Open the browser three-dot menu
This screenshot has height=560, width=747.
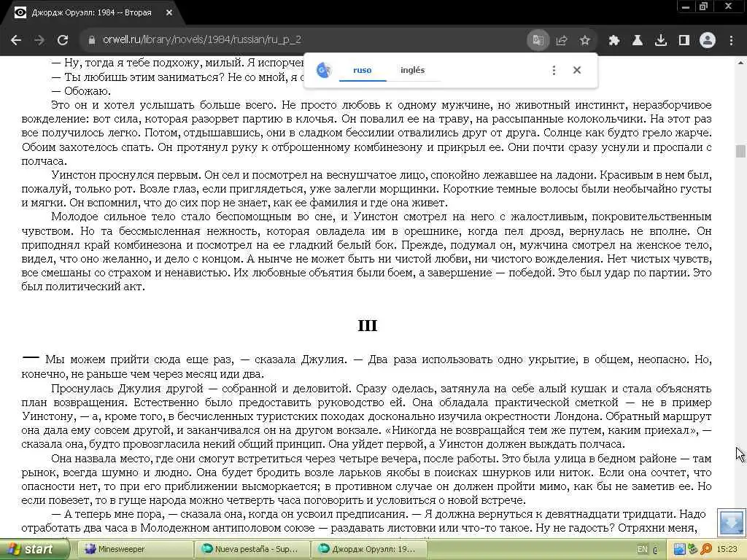[x=731, y=41]
